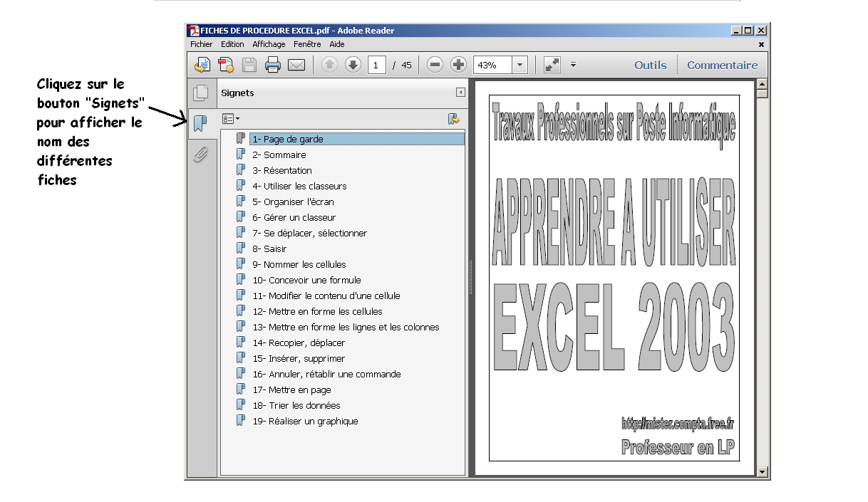868x502 pixels.
Task: Click the vertical scrollbar thumb
Action: (x=763, y=93)
